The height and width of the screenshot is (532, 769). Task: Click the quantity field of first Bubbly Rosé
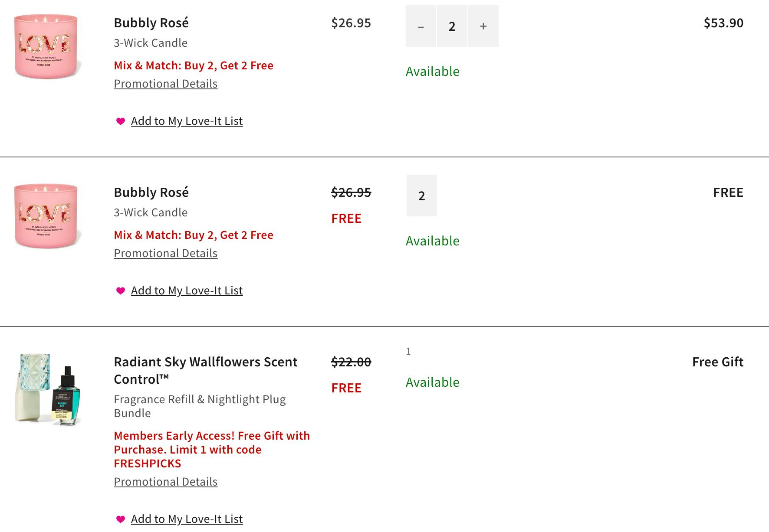point(452,26)
